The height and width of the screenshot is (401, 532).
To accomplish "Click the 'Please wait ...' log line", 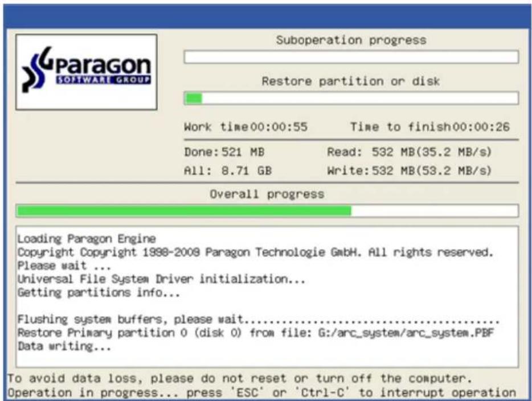I will [64, 265].
